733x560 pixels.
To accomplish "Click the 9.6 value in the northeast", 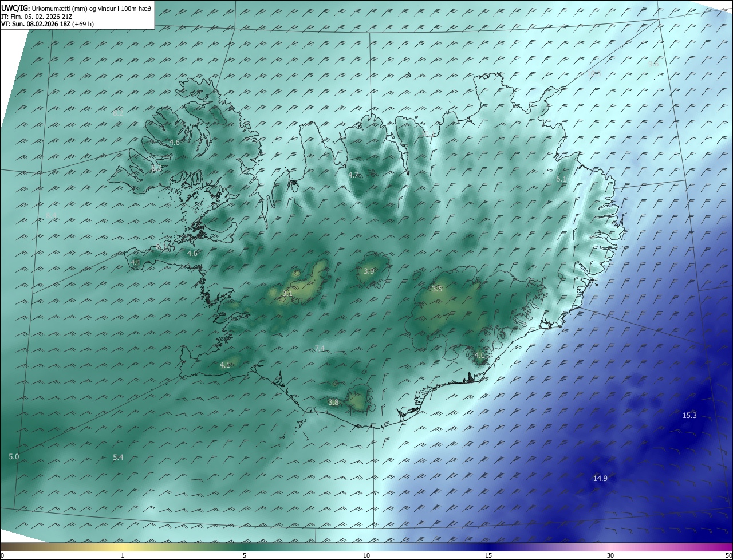I will point(653,64).
